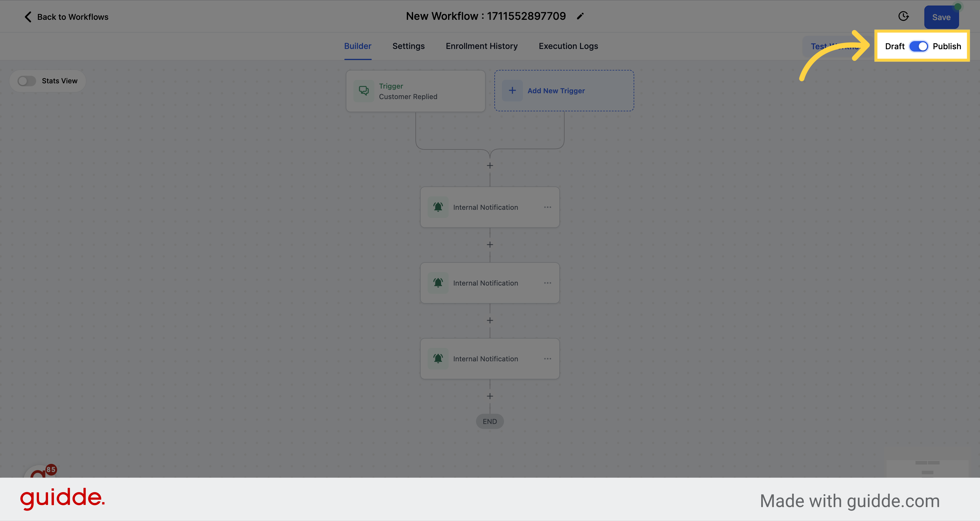Click the END node at workflow bottom
Image resolution: width=980 pixels, height=521 pixels.
tap(489, 421)
